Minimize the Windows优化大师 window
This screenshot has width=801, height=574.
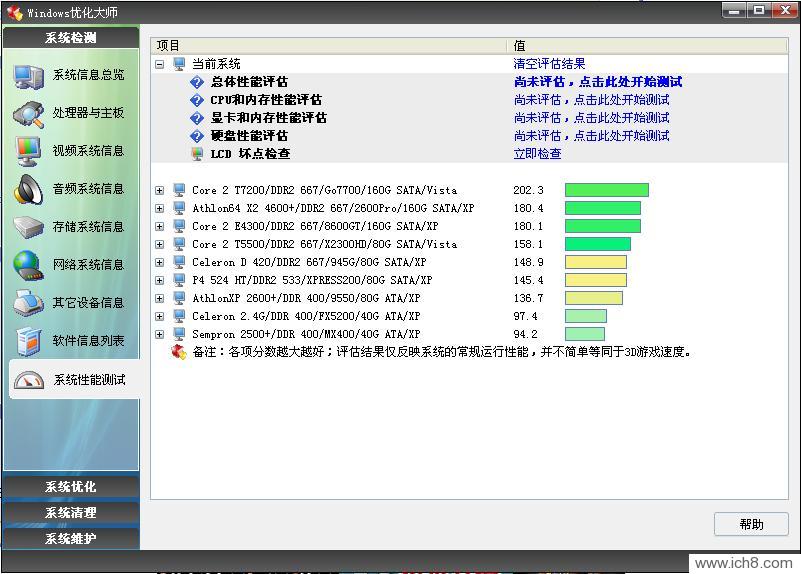pyautogui.click(x=734, y=11)
